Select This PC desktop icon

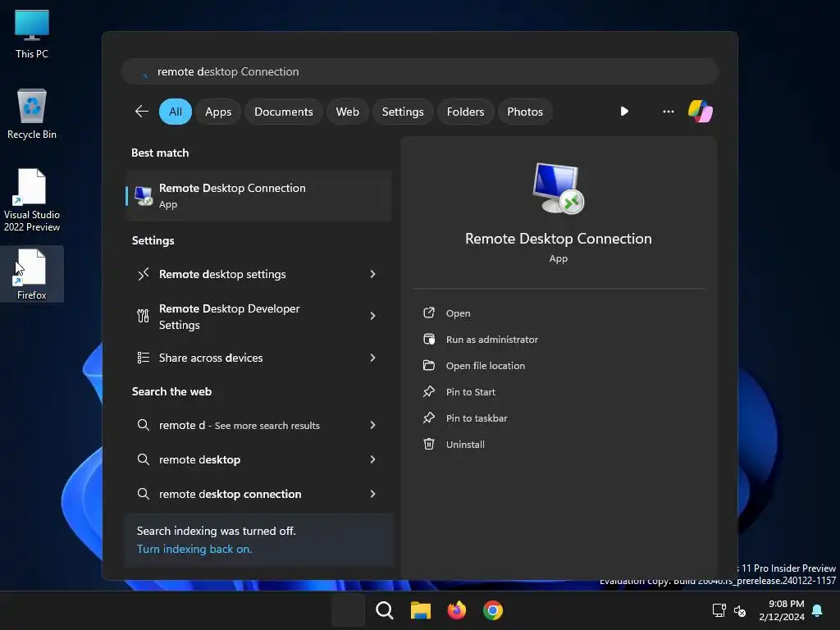pyautogui.click(x=32, y=34)
